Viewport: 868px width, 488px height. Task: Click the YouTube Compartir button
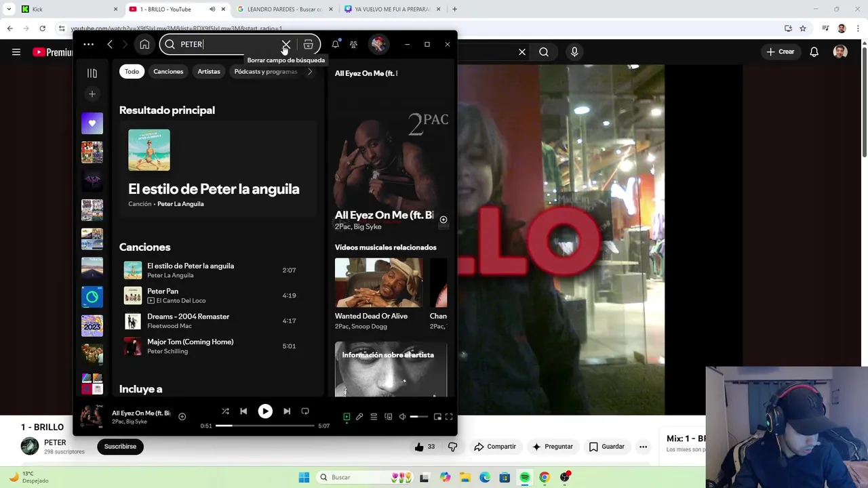pyautogui.click(x=495, y=447)
